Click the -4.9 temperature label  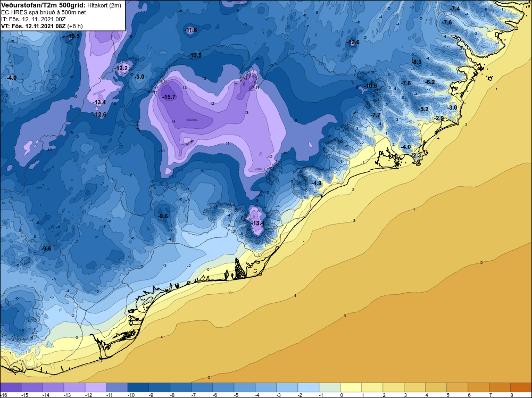[317, 183]
